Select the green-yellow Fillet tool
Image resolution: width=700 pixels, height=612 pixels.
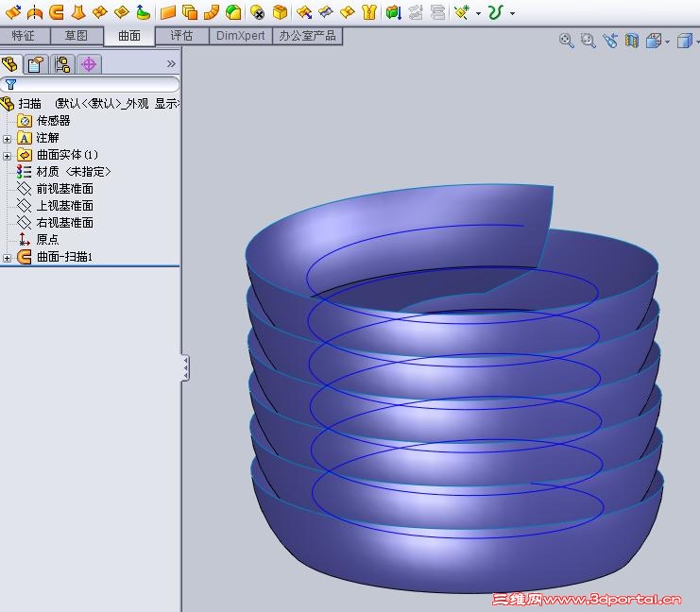click(x=233, y=12)
